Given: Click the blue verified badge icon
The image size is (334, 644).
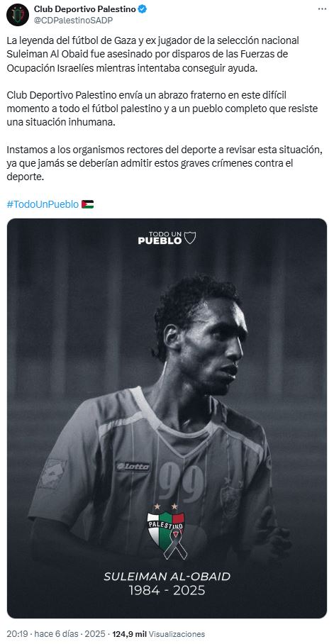Looking at the screenshot, I should 143,9.
